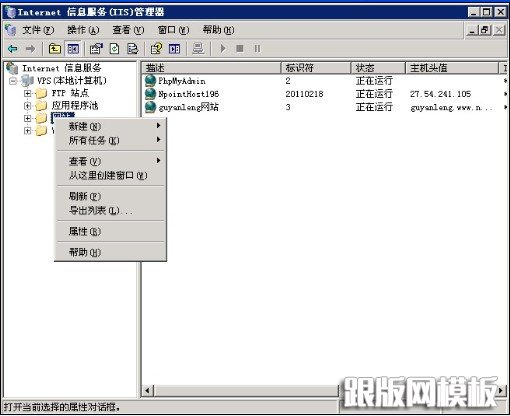Sort list by 标识符 column header

[316, 68]
